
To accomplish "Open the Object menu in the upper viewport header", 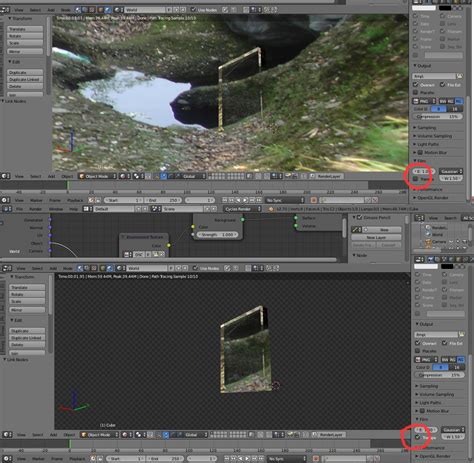I will (x=67, y=176).
